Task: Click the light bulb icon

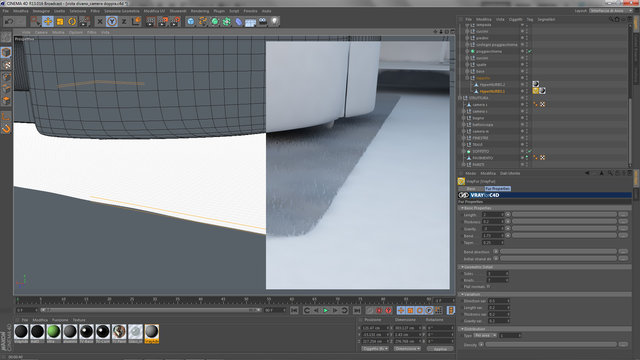Action: click(275, 21)
